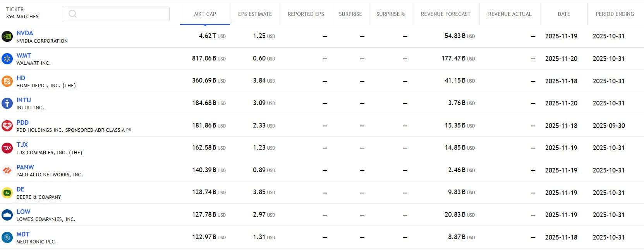Sort by PERIOD ENDING column header
This screenshot has height=250, width=644.
pos(615,14)
